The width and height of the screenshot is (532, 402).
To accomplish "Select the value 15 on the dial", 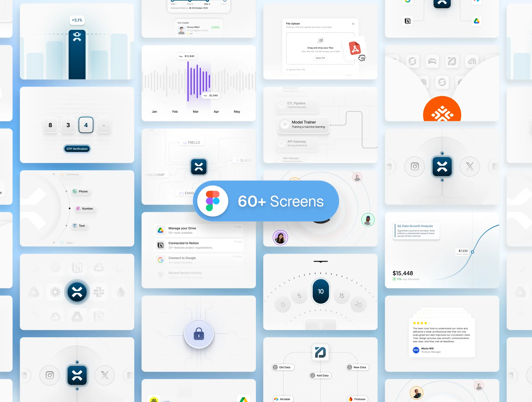I will (x=342, y=296).
